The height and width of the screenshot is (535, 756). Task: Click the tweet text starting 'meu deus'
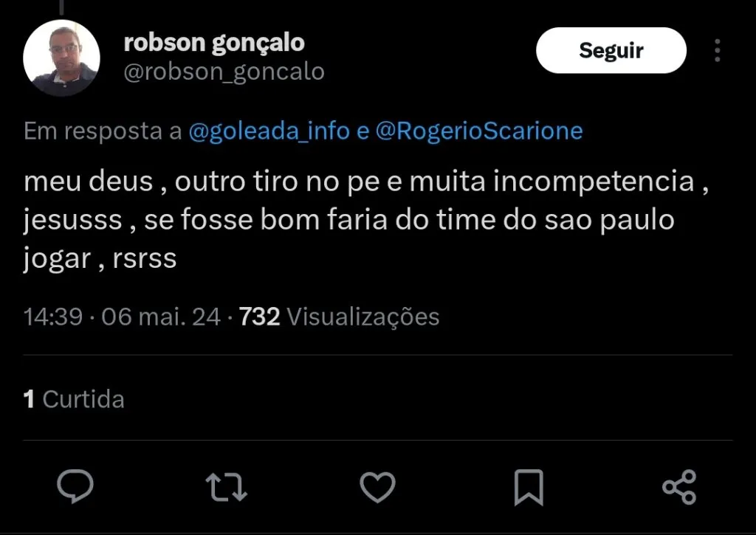point(354,221)
